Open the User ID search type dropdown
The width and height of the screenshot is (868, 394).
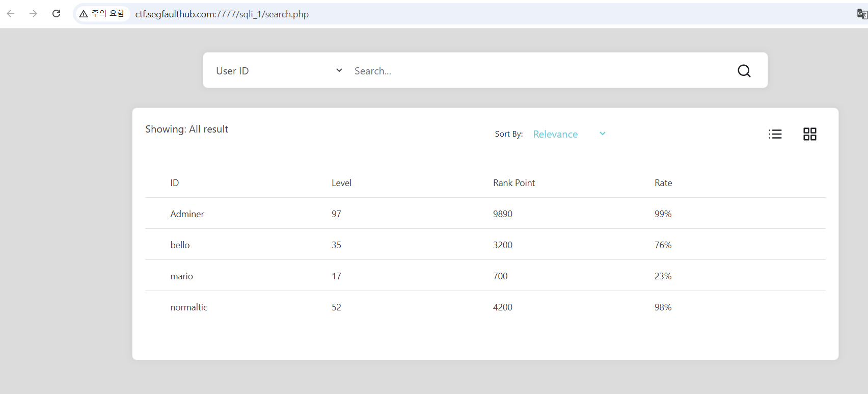coord(279,71)
